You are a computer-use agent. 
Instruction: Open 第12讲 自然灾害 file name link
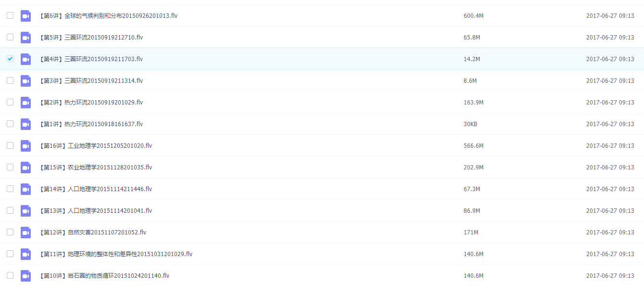92,233
